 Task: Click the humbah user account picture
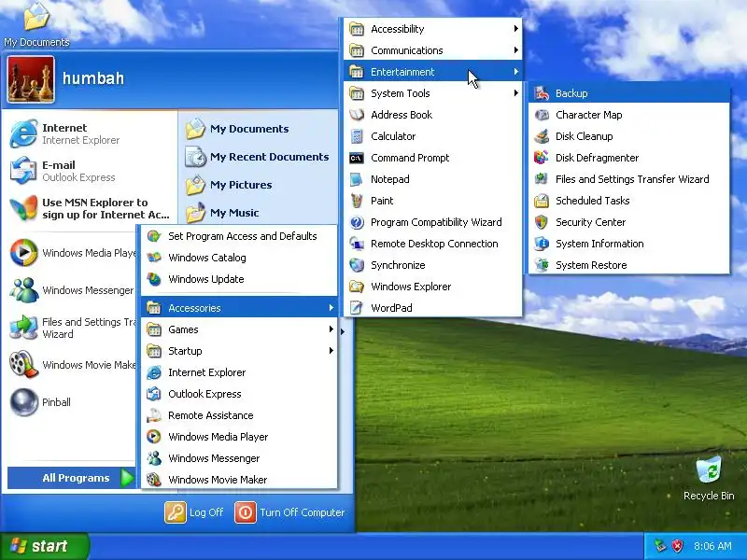tap(31, 79)
